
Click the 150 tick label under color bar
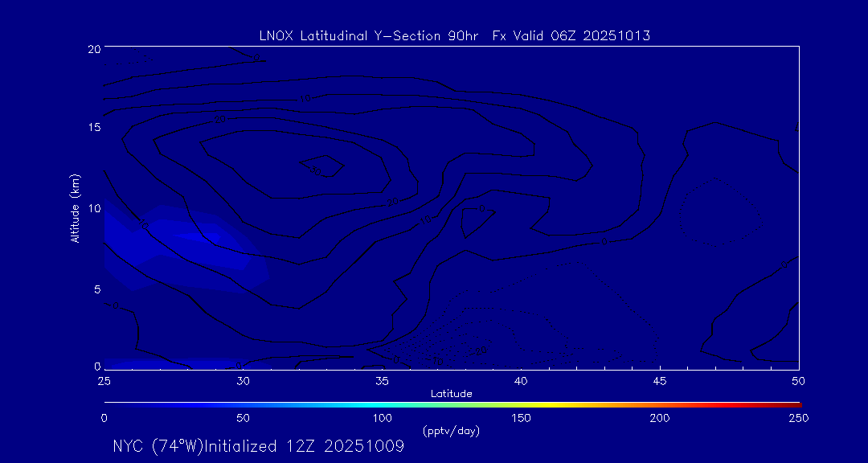pos(521,418)
